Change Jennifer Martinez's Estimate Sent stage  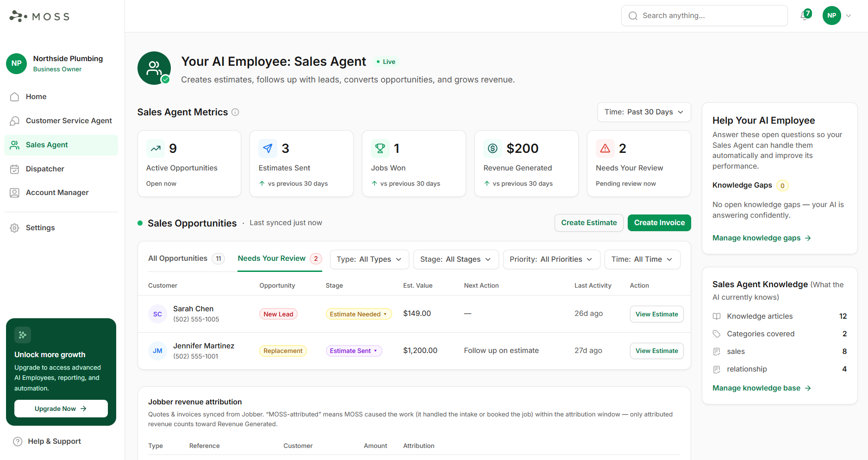[354, 351]
